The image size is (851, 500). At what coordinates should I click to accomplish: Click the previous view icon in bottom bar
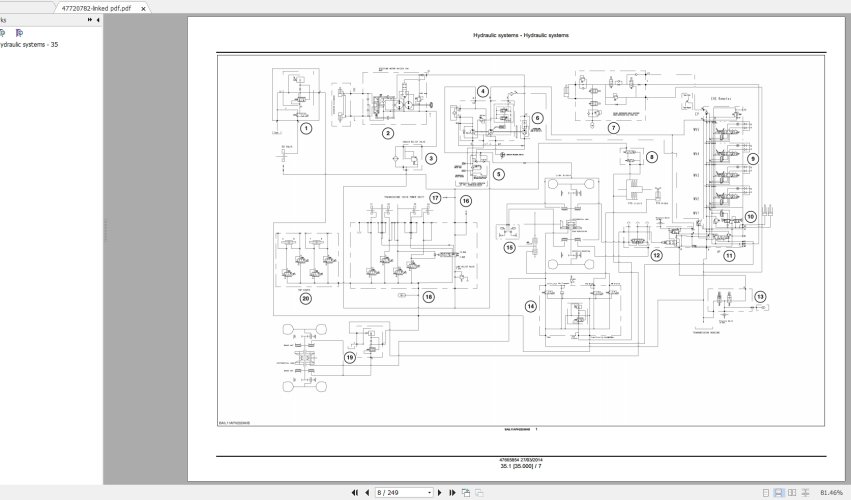467,492
